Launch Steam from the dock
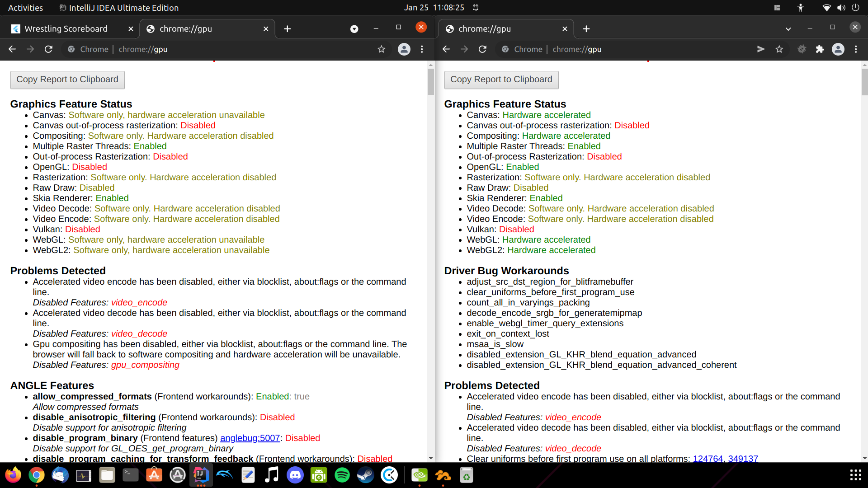The width and height of the screenshot is (868, 488). (366, 475)
